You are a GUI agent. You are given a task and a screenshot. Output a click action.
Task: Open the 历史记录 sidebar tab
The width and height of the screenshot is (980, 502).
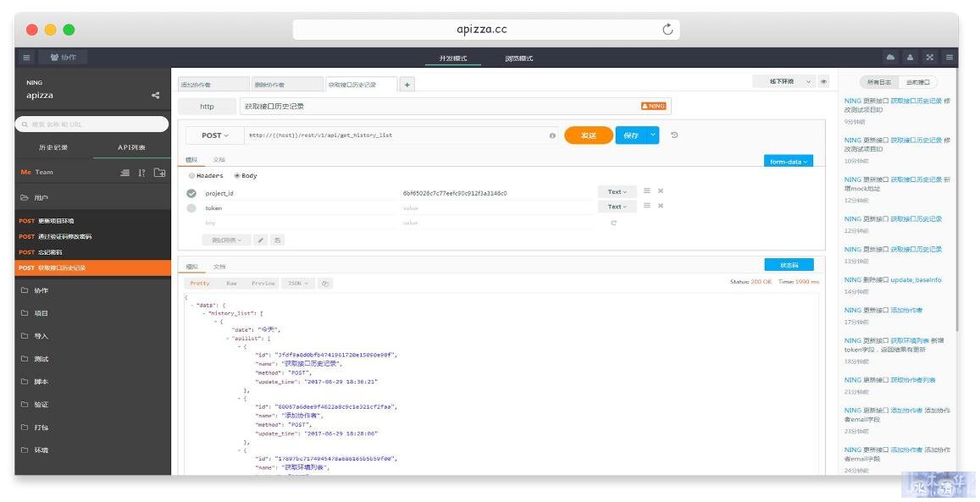click(x=53, y=148)
